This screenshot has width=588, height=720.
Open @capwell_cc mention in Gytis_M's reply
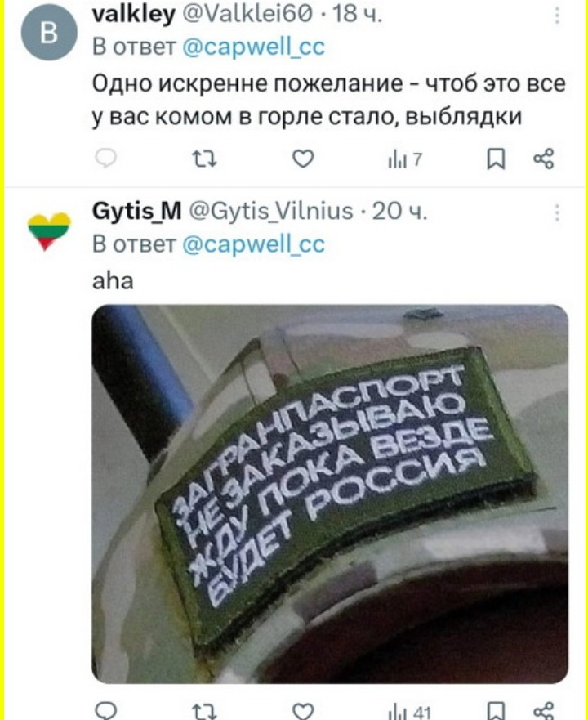pyautogui.click(x=254, y=244)
